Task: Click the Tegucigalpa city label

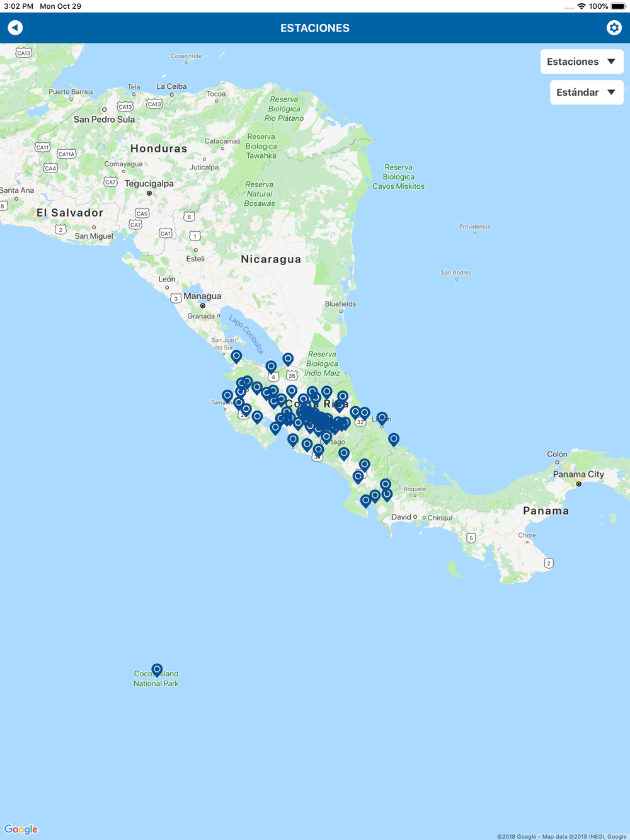Action: click(x=149, y=184)
